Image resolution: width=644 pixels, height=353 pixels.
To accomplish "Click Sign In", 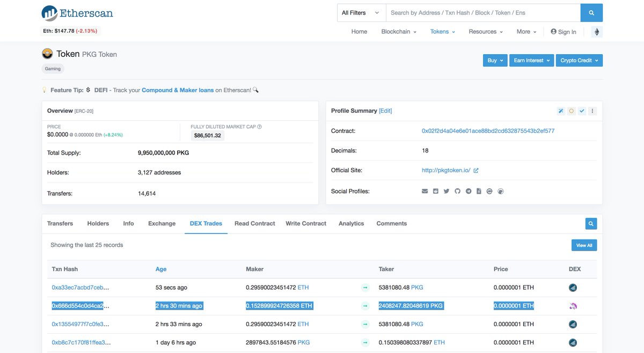I will (563, 32).
